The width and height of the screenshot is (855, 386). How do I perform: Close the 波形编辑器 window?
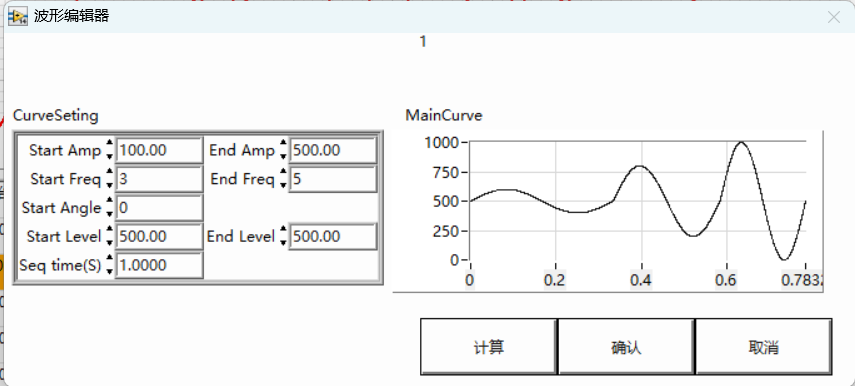click(x=834, y=17)
